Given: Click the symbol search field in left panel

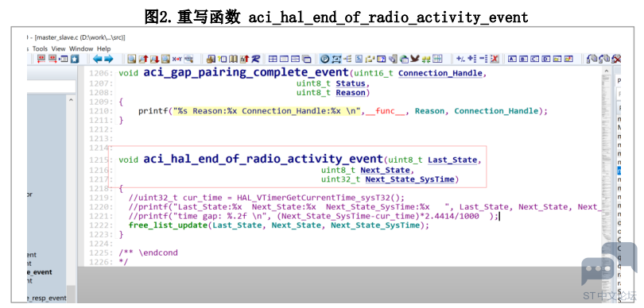Looking at the screenshot, I should point(51,87).
